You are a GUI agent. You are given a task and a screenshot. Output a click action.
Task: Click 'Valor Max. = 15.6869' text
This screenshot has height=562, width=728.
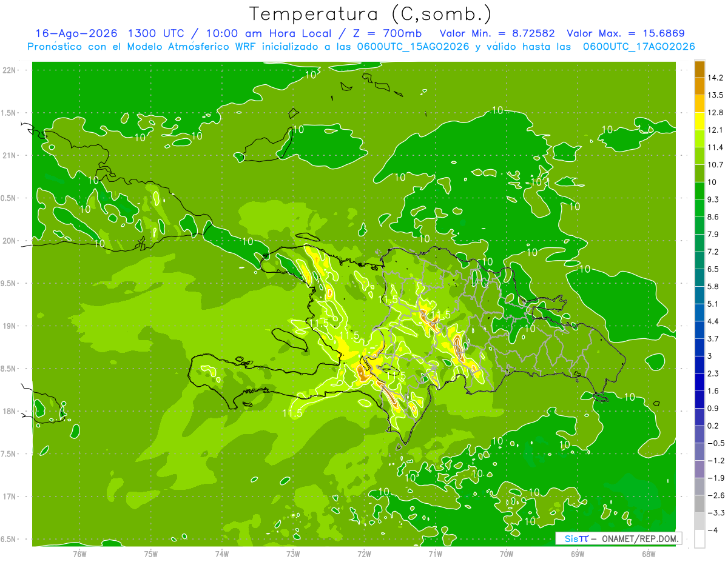pyautogui.click(x=626, y=33)
